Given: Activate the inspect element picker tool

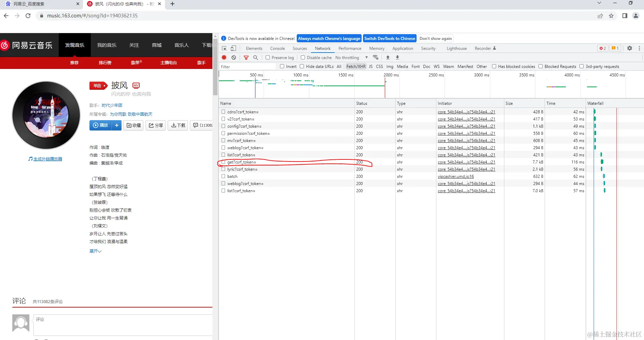Looking at the screenshot, I should 224,48.
